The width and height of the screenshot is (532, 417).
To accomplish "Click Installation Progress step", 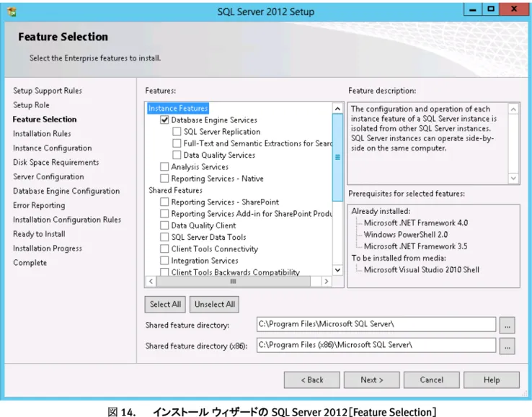I will click(48, 248).
